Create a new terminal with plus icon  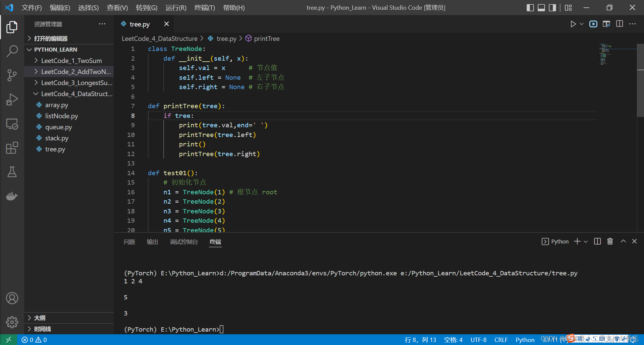pyautogui.click(x=577, y=241)
